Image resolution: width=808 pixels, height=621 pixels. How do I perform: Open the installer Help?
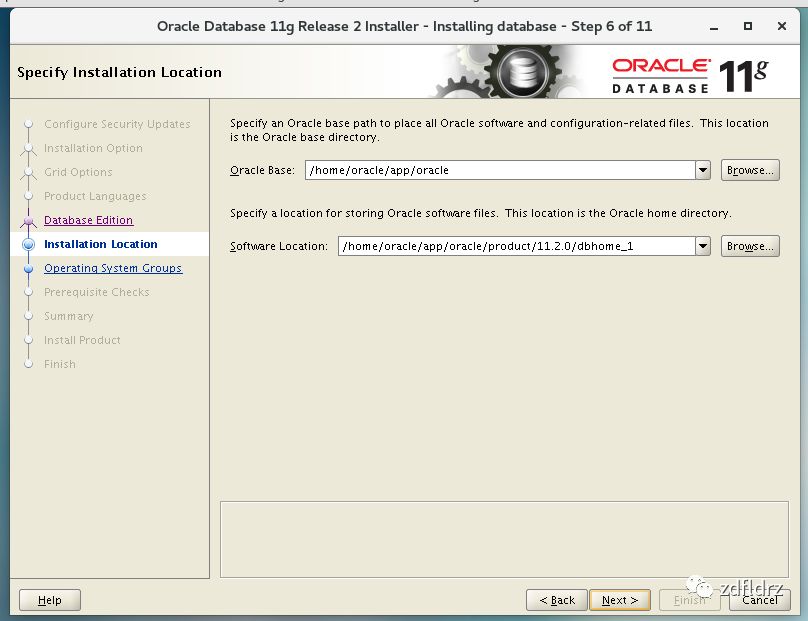(x=49, y=600)
